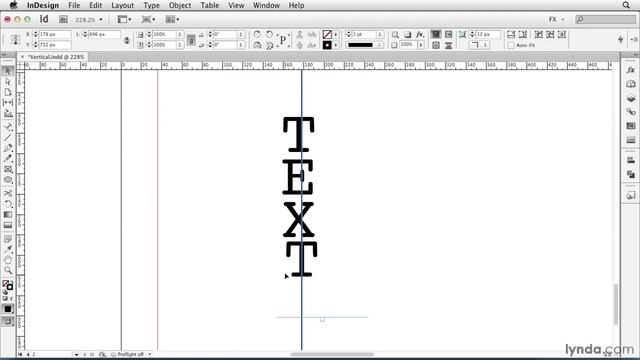The image size is (640, 360).
Task: Select the Zoom tool magnifier
Action: coord(8,270)
